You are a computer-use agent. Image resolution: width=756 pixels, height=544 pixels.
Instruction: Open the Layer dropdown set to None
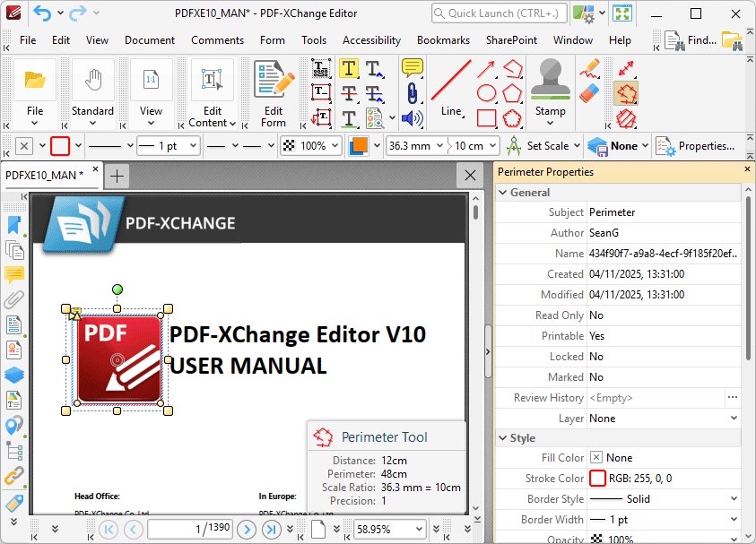point(664,419)
